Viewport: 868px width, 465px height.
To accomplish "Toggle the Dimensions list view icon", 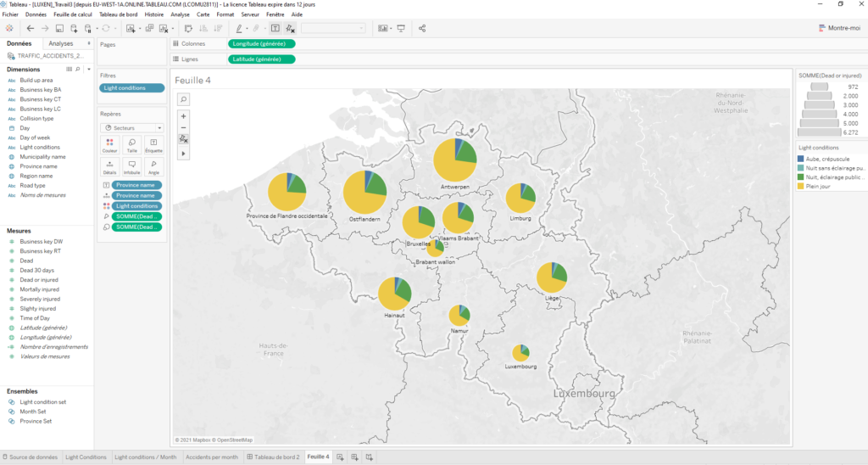I will tap(70, 70).
